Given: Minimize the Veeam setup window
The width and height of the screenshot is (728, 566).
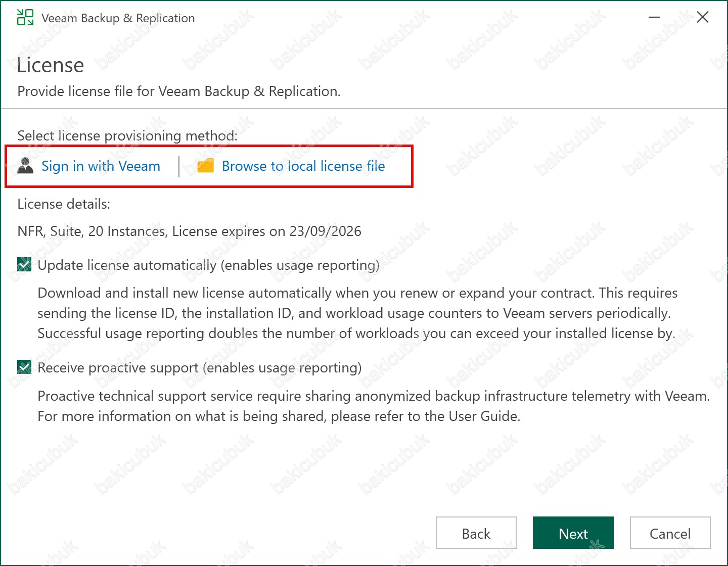Looking at the screenshot, I should 654,18.
